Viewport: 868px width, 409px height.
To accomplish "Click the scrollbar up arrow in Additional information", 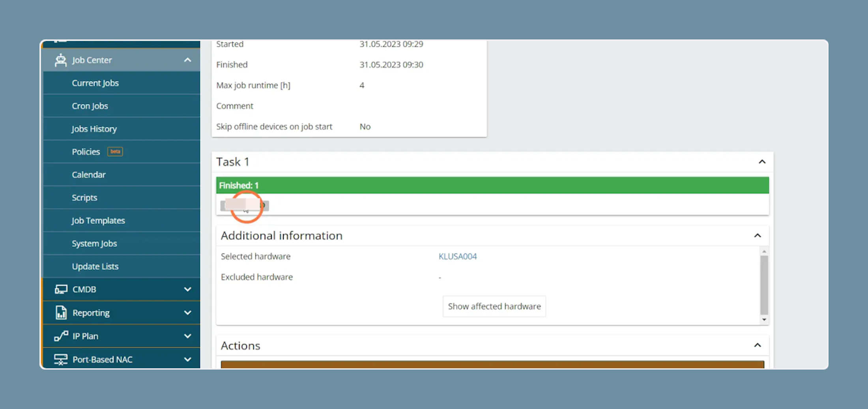I will click(x=764, y=251).
